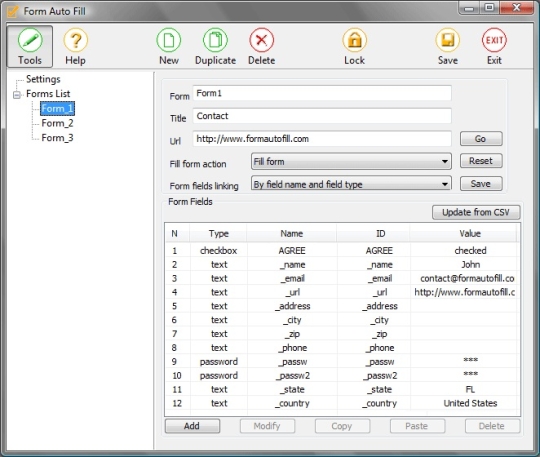
Task: Select Settings in the left tree
Action: (43, 79)
